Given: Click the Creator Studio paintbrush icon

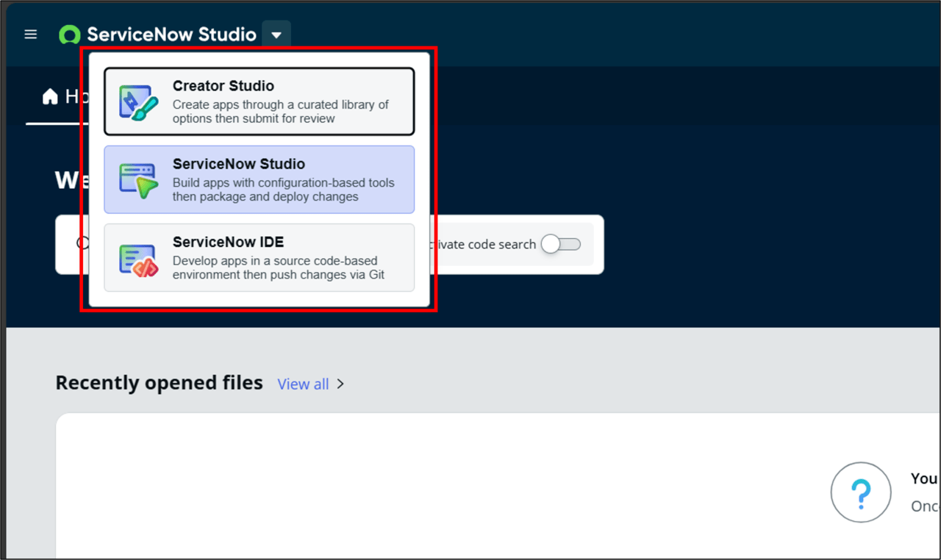Looking at the screenshot, I should (x=138, y=102).
